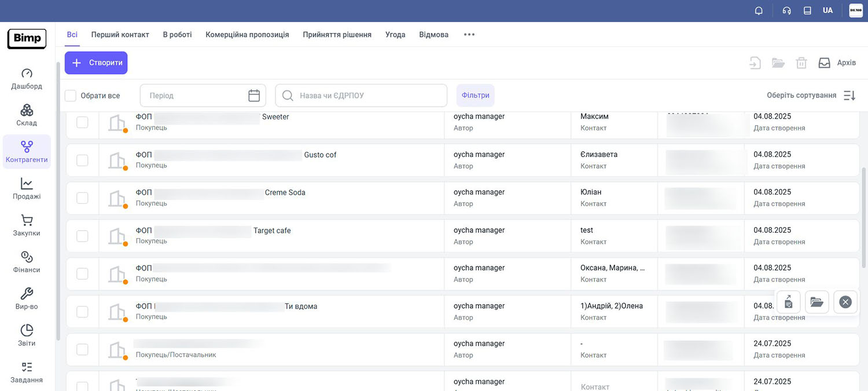Open the UA language selector
This screenshot has width=868, height=391.
coord(827,10)
